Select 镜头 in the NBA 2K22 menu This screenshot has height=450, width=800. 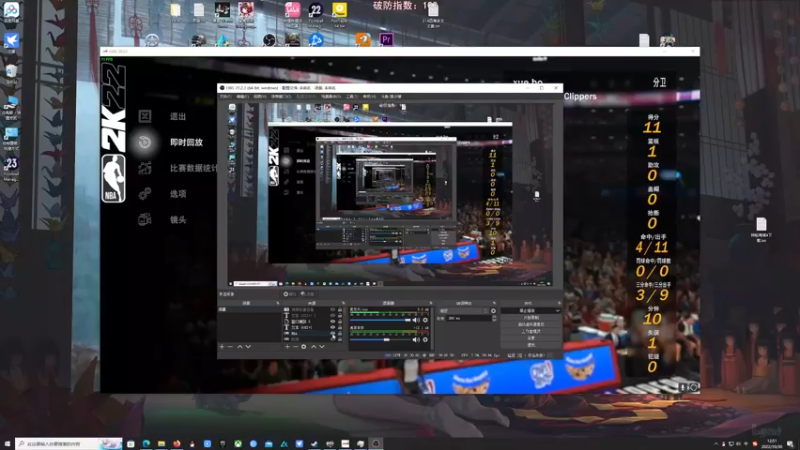(x=178, y=220)
